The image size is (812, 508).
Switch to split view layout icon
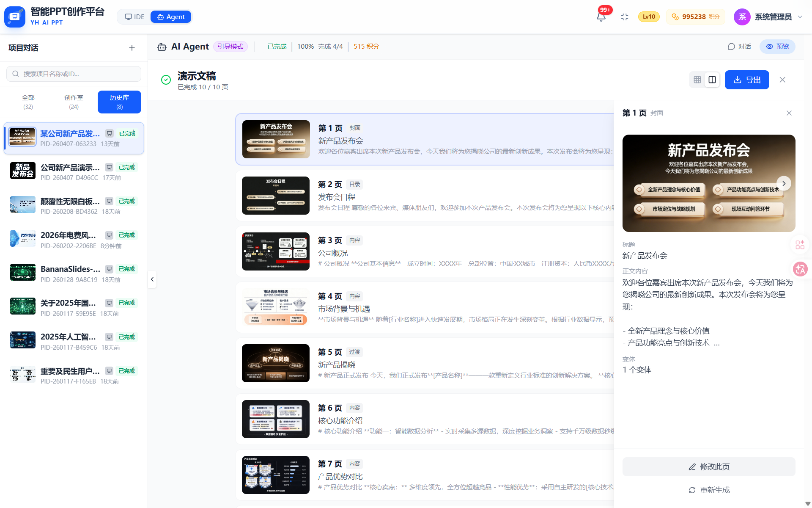(712, 80)
